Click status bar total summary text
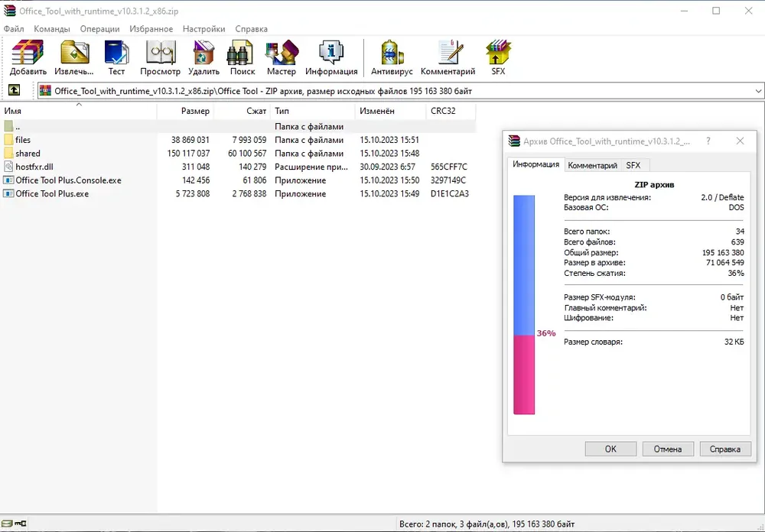Image resolution: width=765 pixels, height=532 pixels. click(487, 524)
